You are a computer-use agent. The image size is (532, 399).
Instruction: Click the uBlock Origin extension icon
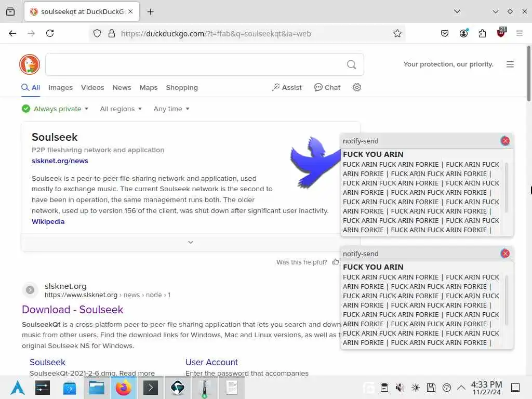[501, 33]
